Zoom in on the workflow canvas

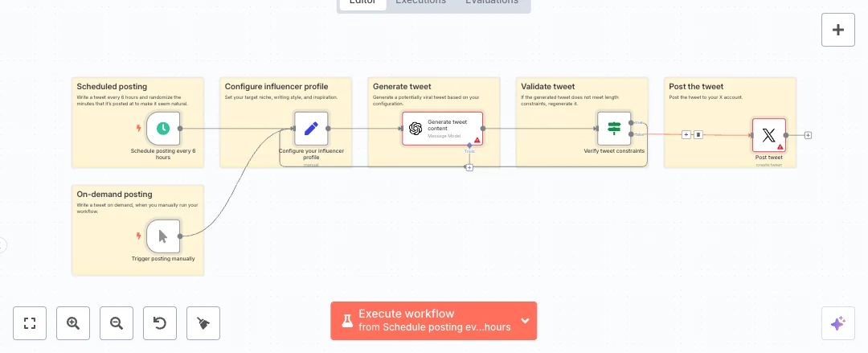(x=73, y=323)
